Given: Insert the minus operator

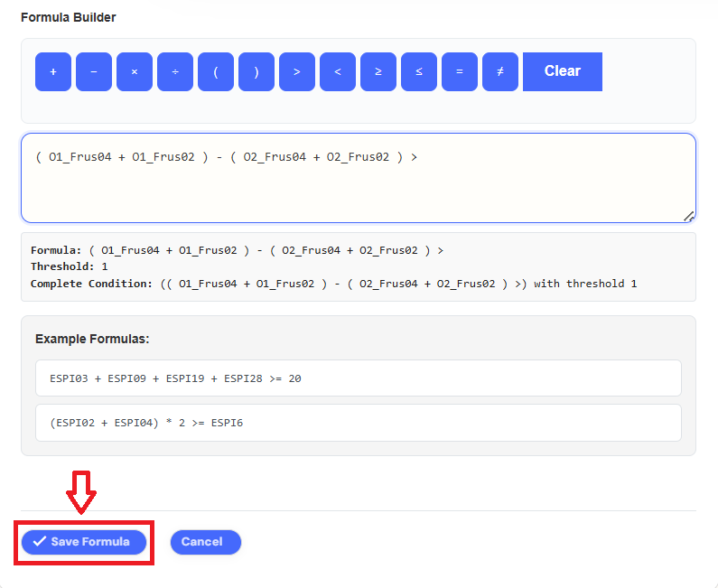Looking at the screenshot, I should 94,71.
